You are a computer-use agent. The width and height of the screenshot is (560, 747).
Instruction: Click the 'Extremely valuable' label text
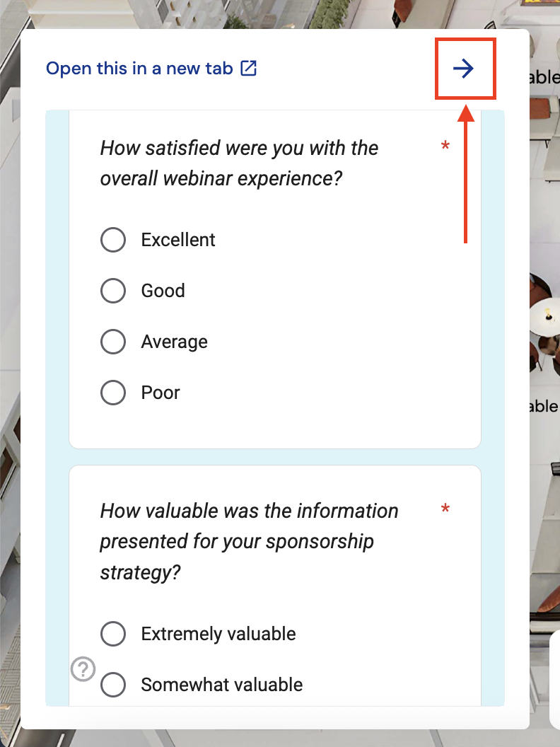[x=218, y=634]
